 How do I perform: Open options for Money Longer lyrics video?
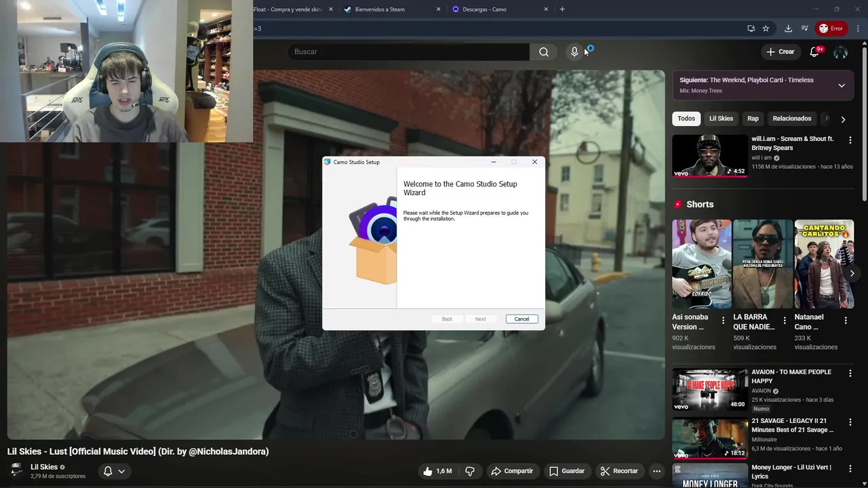tap(850, 468)
